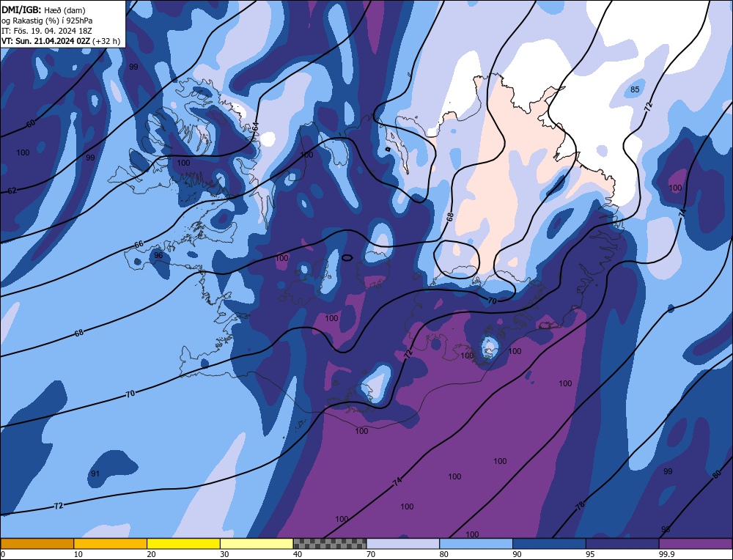Click the 'VT: Sun. 21.04.2024 02Z' valid time
This screenshot has height=560, width=733.
pyautogui.click(x=45, y=41)
